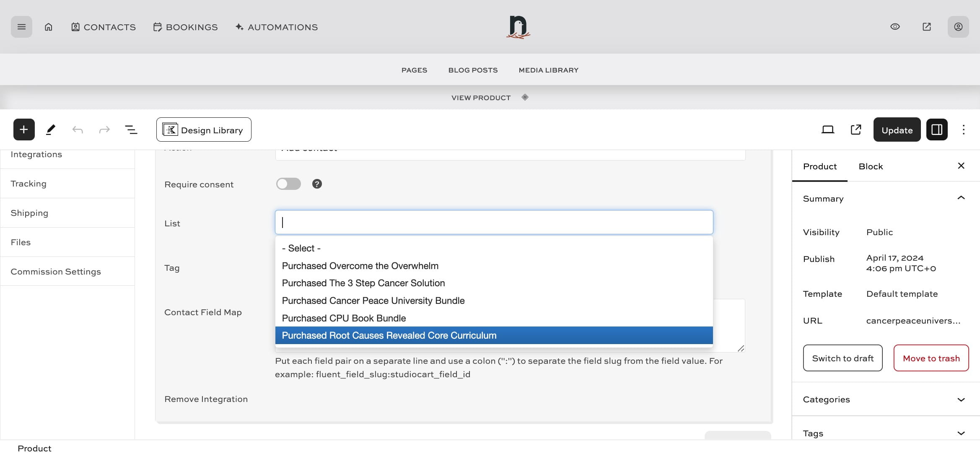Click the help question mark icon
The width and height of the screenshot is (980, 456).
point(317,184)
